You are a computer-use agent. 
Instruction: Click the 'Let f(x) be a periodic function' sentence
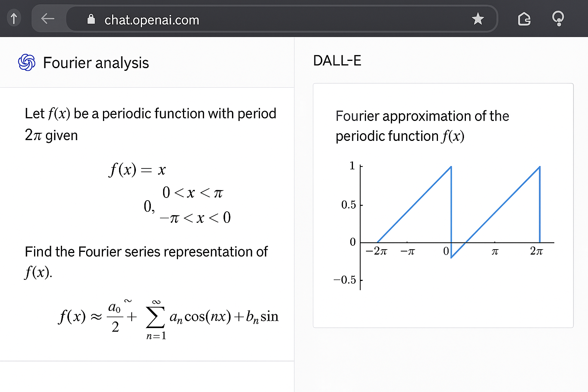coord(150,114)
